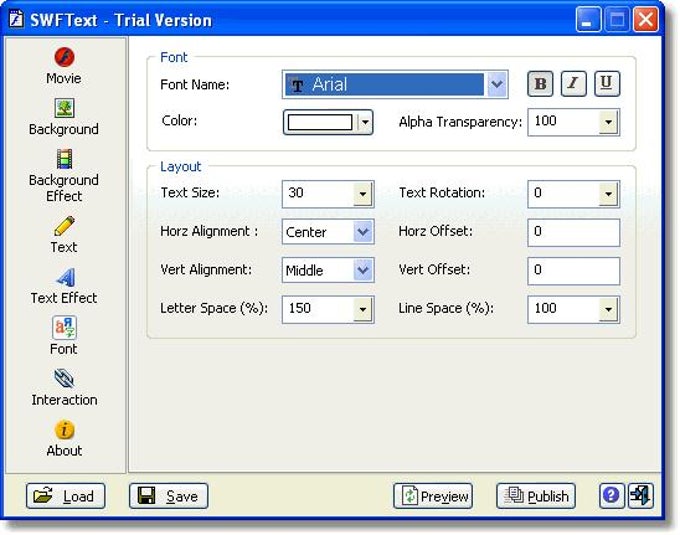Expand the Alpha Transparency dropdown
This screenshot has height=535, width=680.
point(608,122)
